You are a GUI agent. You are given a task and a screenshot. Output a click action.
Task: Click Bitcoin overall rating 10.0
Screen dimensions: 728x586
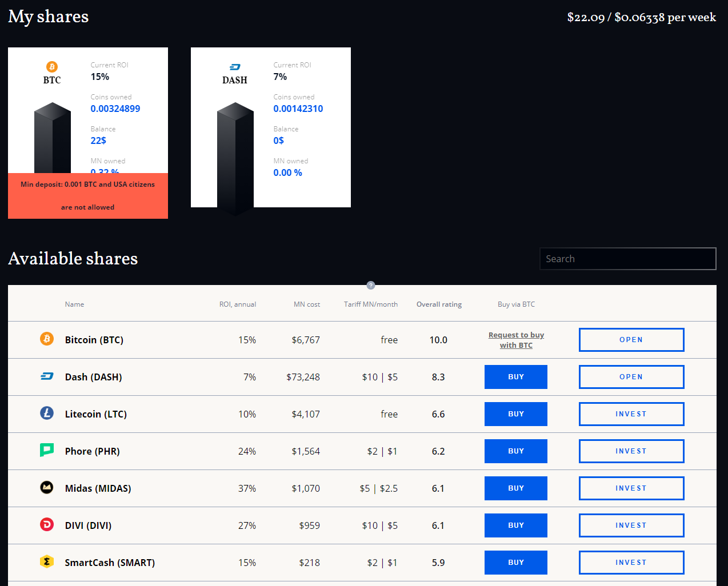tap(438, 340)
